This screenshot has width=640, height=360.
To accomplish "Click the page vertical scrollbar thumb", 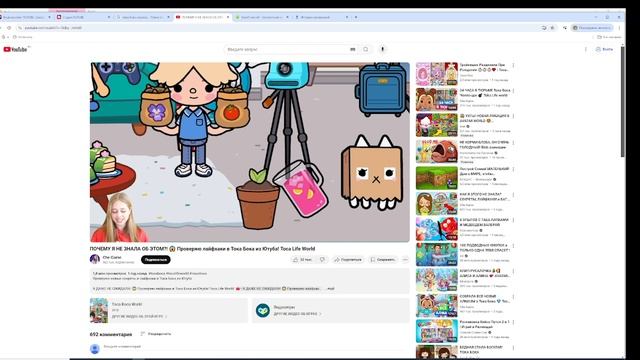I will (x=622, y=101).
